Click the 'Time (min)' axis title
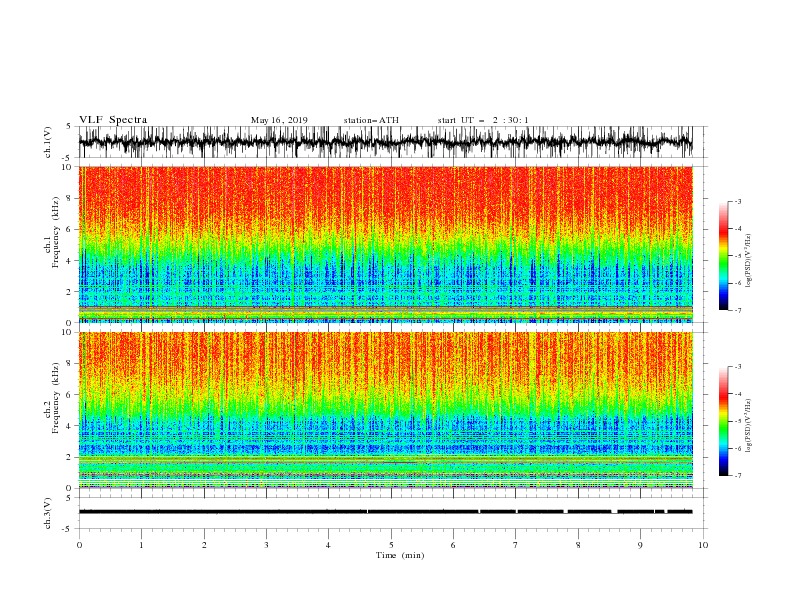Viewport: 792px width, 612px height. point(400,555)
